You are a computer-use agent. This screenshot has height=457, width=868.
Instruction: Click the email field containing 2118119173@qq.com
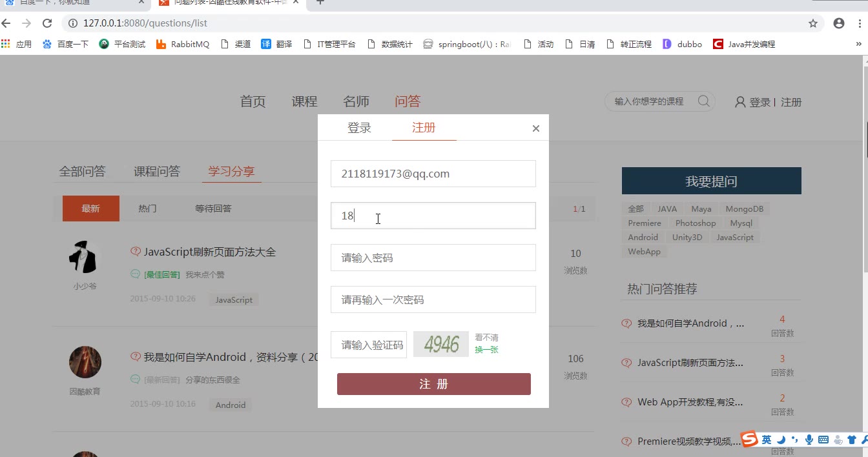pyautogui.click(x=433, y=174)
